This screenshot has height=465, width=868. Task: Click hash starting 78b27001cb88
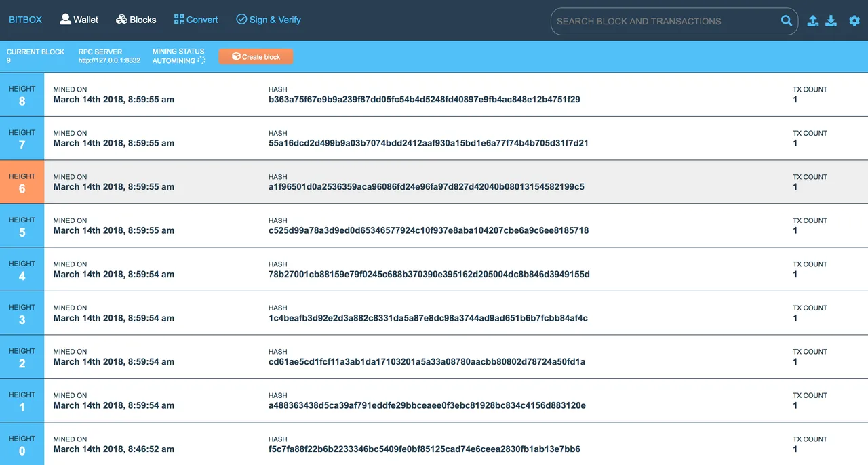[429, 275]
